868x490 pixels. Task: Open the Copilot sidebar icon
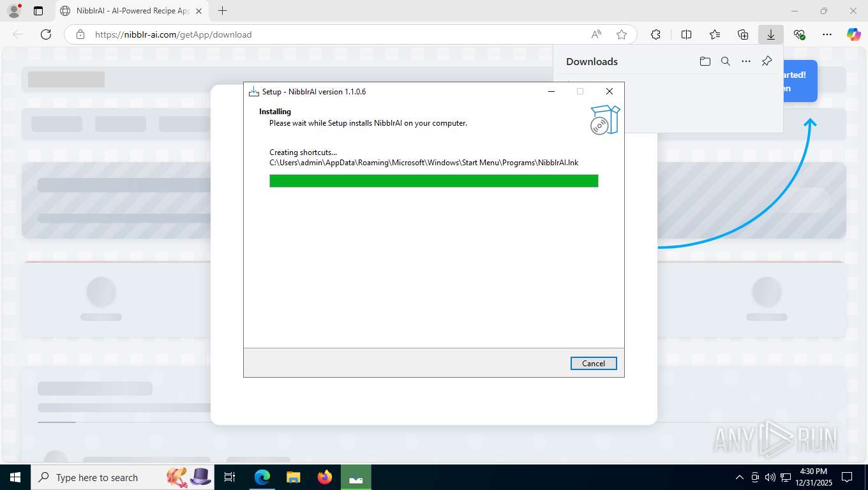tap(854, 34)
